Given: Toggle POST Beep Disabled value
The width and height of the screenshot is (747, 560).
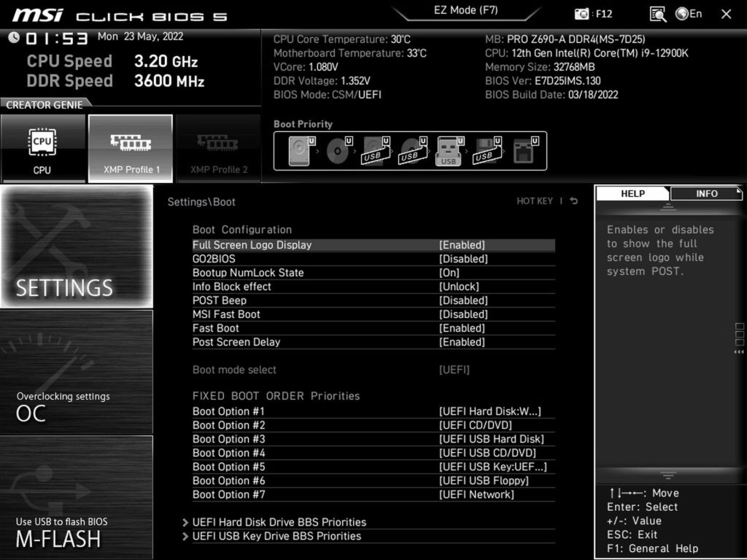Looking at the screenshot, I should click(463, 300).
